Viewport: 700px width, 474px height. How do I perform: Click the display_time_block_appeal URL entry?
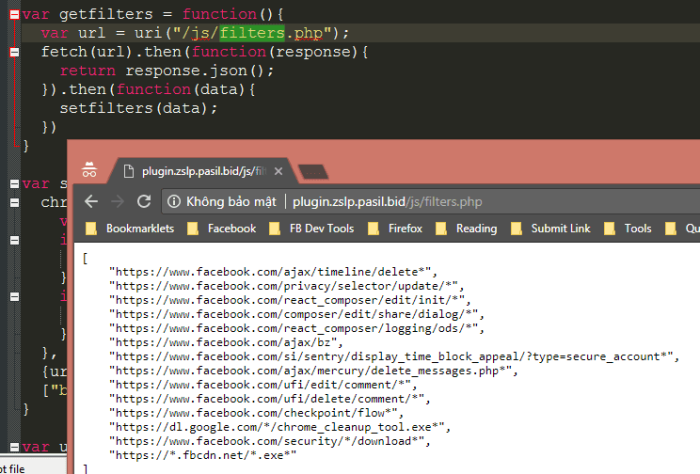[x=394, y=357]
